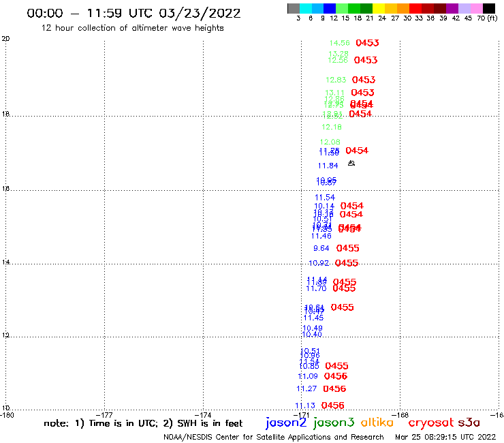This screenshot has height=443, width=504.
Task: Click the s3a satellite legend label
Action: tap(469, 423)
